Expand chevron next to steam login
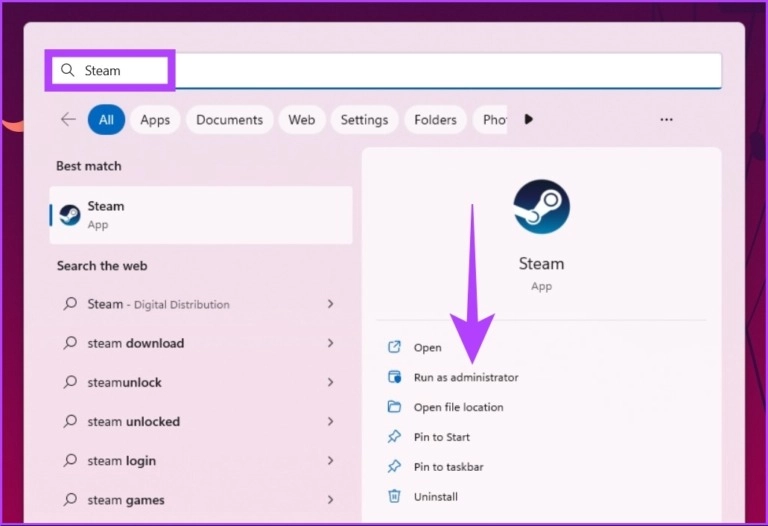The height and width of the screenshot is (526, 768). point(331,461)
